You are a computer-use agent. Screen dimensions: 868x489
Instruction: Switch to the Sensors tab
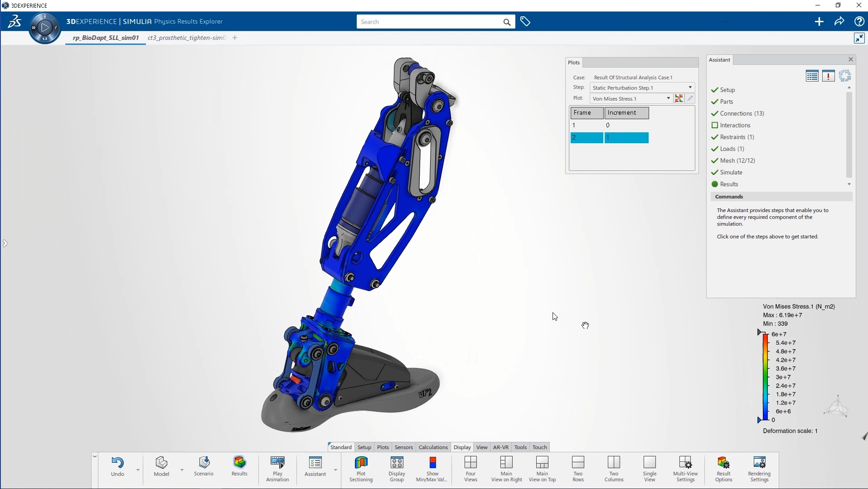tap(403, 447)
